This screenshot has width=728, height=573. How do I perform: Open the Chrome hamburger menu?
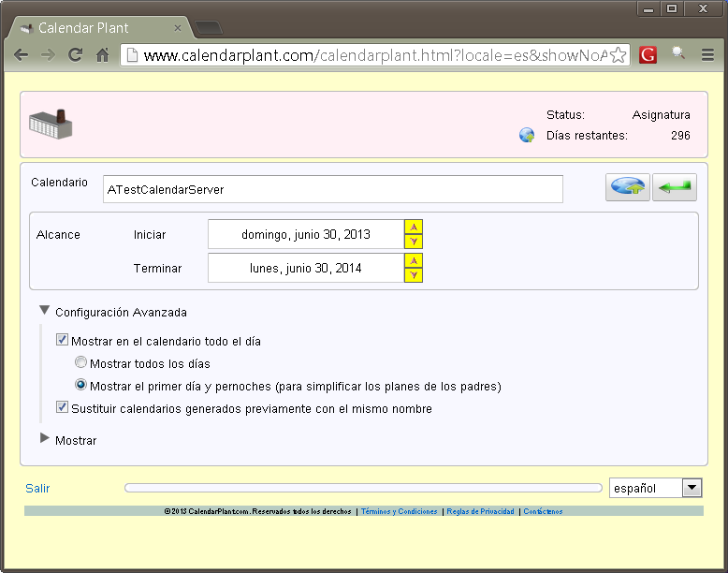pos(707,55)
